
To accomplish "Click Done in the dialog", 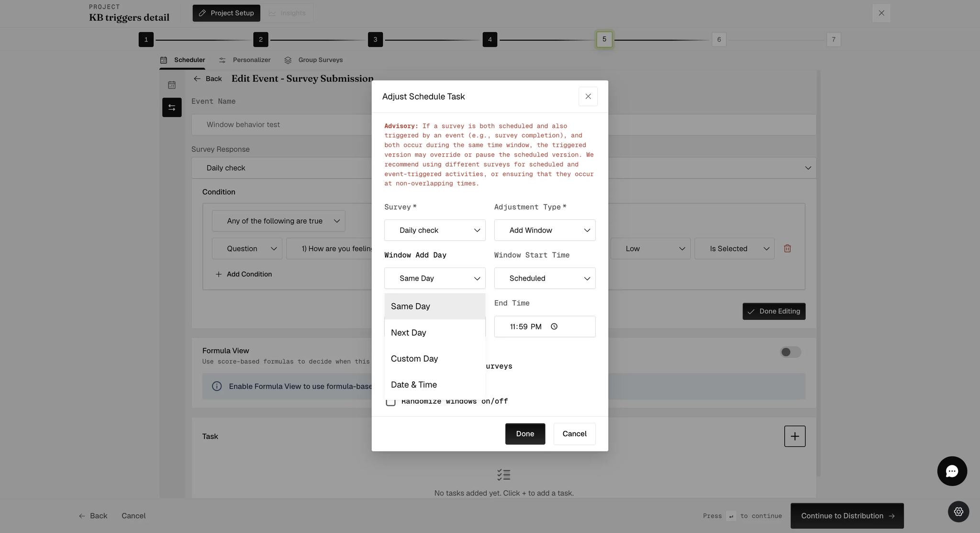I will [x=525, y=434].
